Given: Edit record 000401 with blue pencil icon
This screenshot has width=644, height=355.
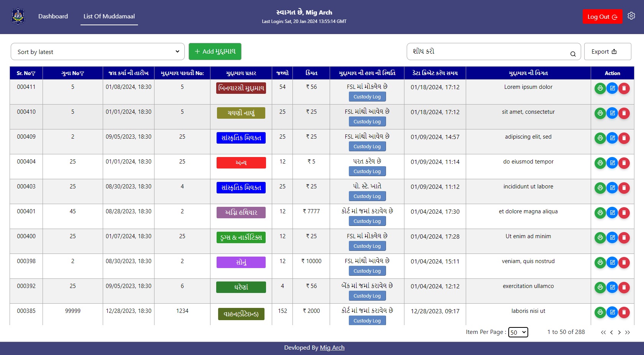Looking at the screenshot, I should point(612,213).
